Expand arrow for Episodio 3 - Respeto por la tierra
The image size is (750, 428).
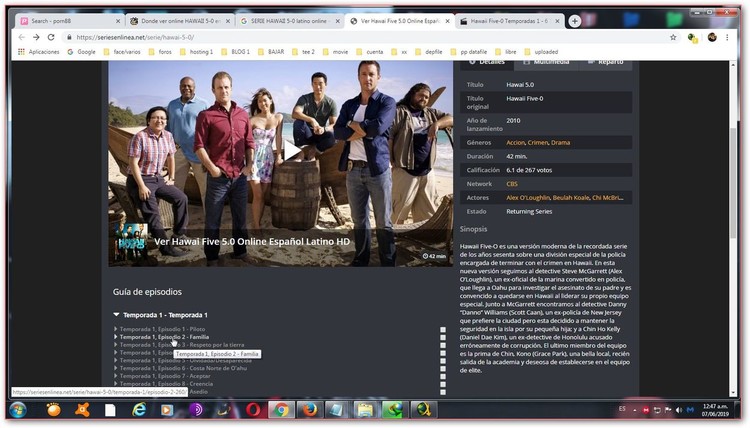click(x=116, y=344)
